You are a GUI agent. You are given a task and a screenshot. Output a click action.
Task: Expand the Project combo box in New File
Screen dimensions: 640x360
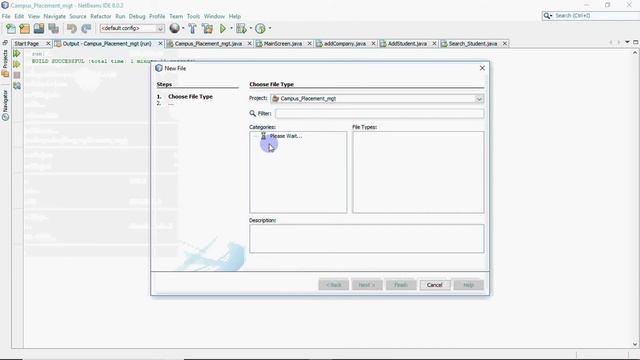pyautogui.click(x=479, y=99)
